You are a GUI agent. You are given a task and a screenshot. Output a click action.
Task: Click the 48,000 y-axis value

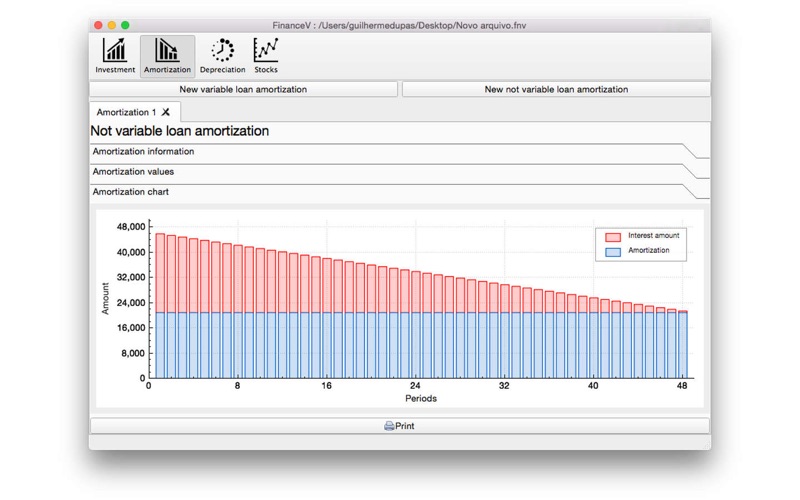[x=131, y=227]
